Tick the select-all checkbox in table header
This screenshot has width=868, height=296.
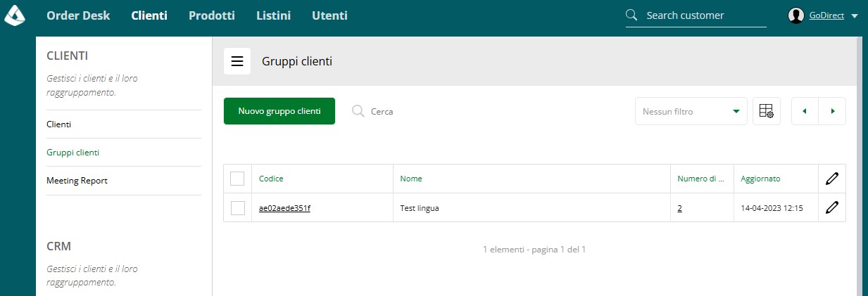pyautogui.click(x=237, y=179)
